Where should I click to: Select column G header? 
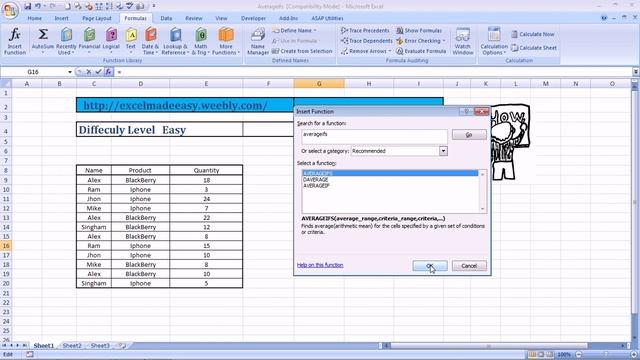[319, 84]
